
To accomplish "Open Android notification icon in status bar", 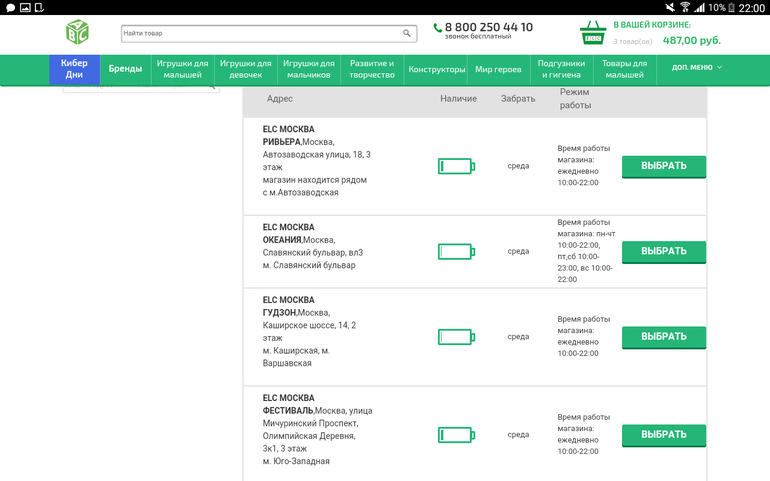I will click(x=11, y=7).
